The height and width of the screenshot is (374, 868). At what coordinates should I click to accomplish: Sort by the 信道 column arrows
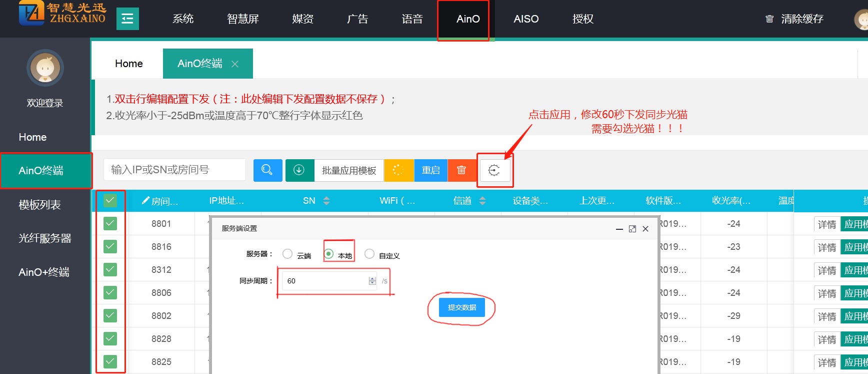pyautogui.click(x=482, y=201)
